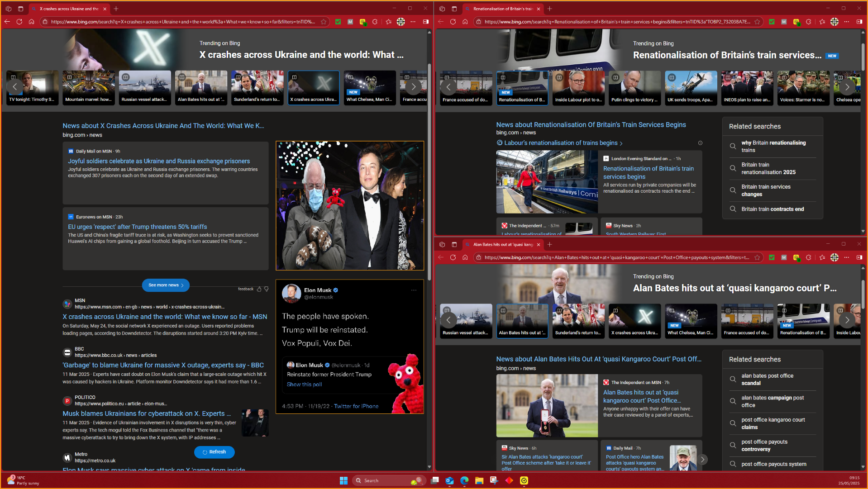Open Extensions puzzle icon in the left window

click(375, 22)
